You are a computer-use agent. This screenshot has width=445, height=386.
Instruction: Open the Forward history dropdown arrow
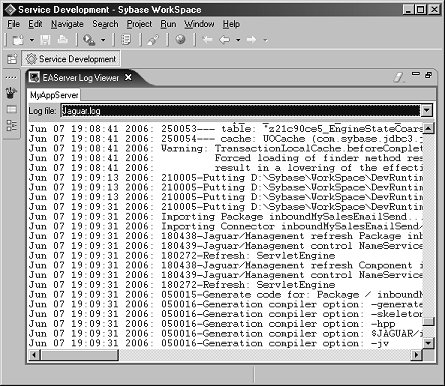[x=265, y=40]
